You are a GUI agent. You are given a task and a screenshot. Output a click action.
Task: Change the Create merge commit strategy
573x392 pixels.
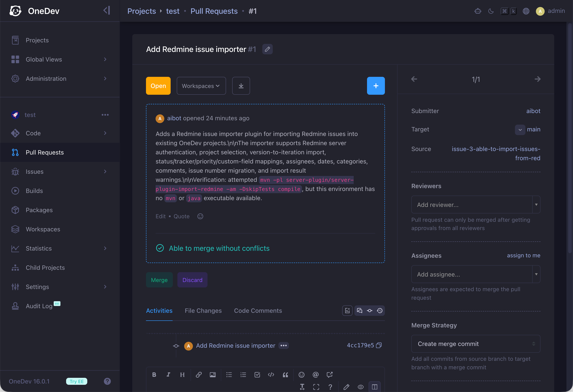pos(476,344)
